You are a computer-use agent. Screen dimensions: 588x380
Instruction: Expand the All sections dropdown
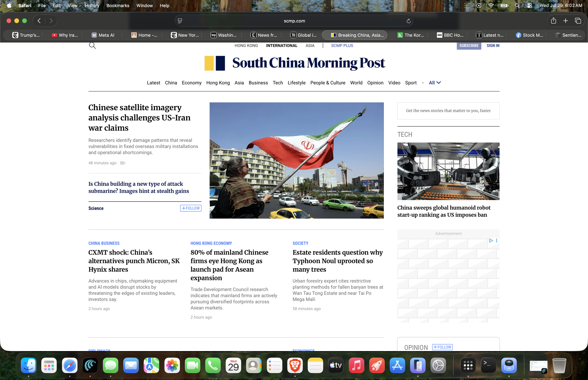click(x=435, y=83)
